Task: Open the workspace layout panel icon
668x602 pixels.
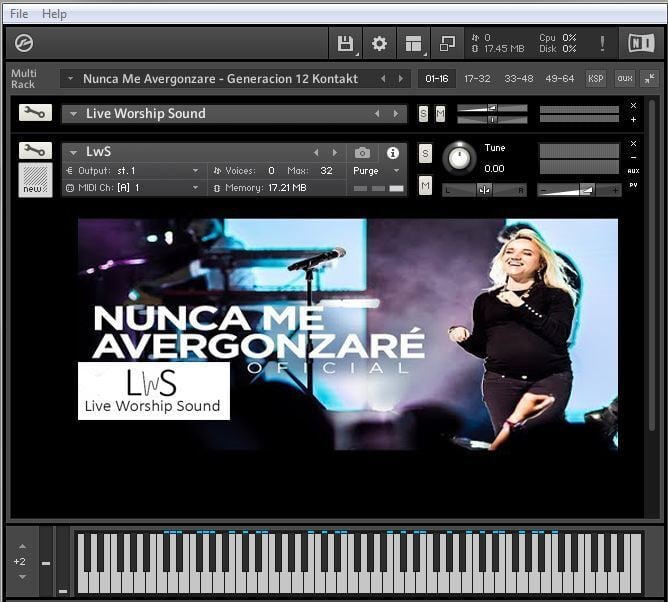Action: coord(413,43)
